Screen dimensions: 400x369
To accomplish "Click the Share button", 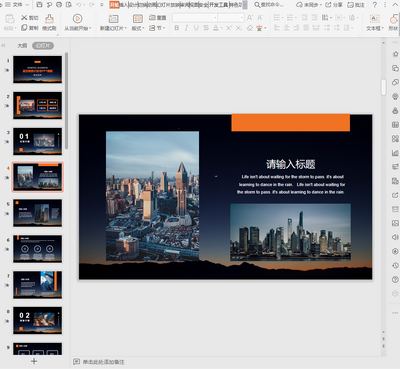I will (334, 5).
